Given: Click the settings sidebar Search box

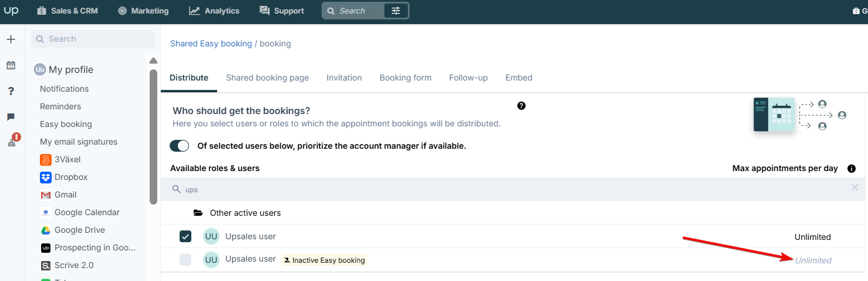Looking at the screenshot, I should 93,39.
